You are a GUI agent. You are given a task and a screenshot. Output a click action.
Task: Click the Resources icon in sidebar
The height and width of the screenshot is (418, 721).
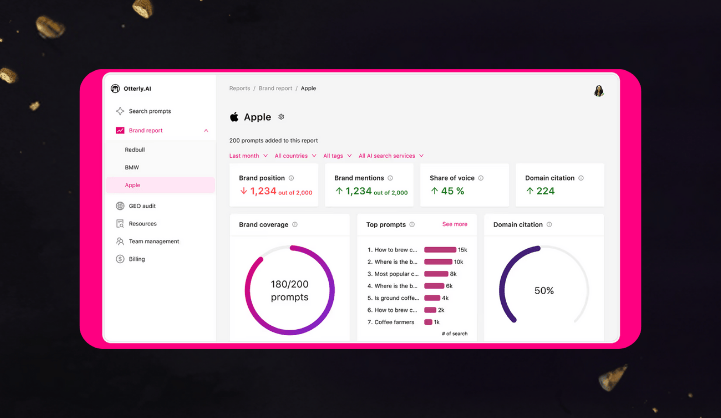pos(120,223)
